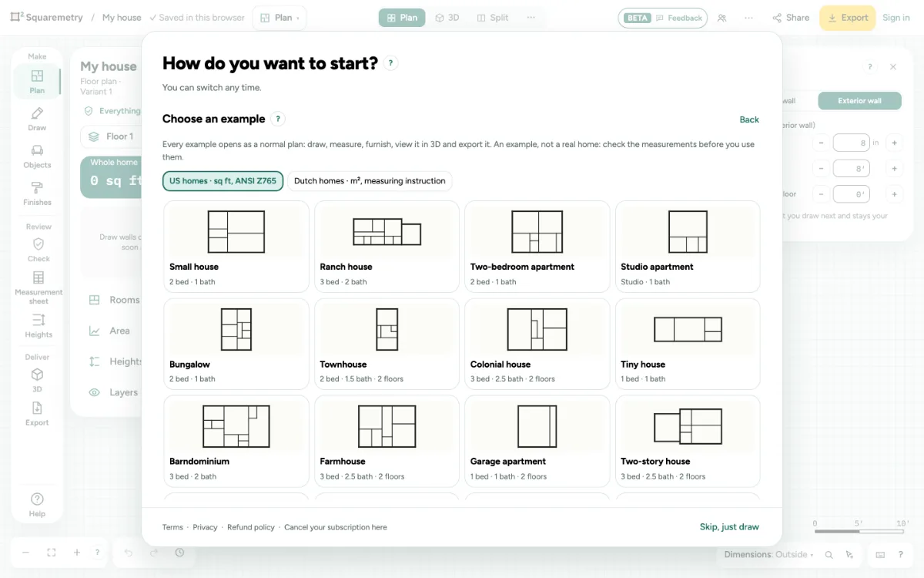Expand the Area section
The height and width of the screenshot is (578, 924).
tap(109, 331)
